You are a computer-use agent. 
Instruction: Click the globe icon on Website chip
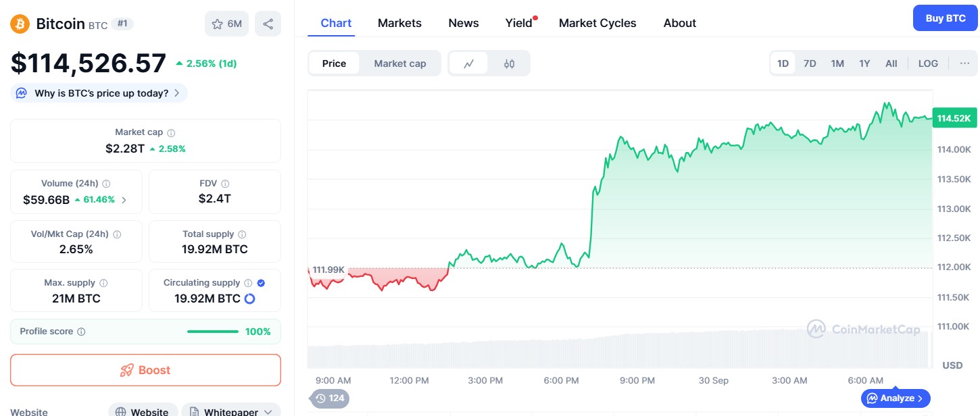[120, 412]
